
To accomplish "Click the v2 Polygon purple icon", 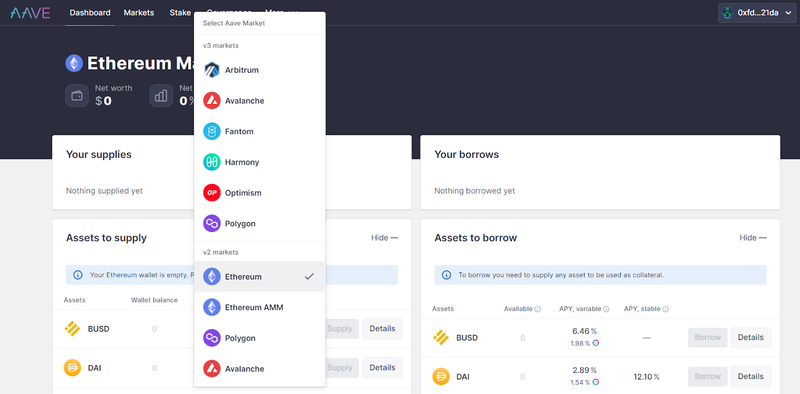I will (x=212, y=338).
